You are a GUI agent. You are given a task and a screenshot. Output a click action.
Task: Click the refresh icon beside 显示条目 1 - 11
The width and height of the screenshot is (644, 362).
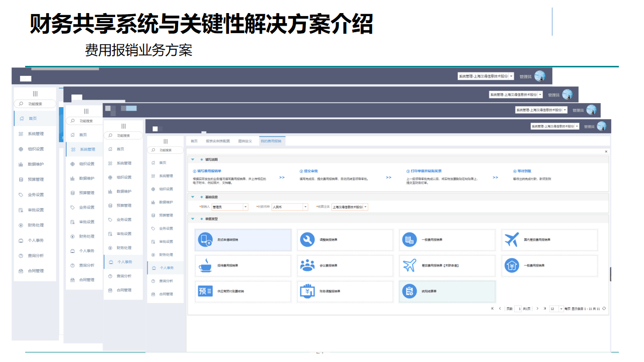604,309
